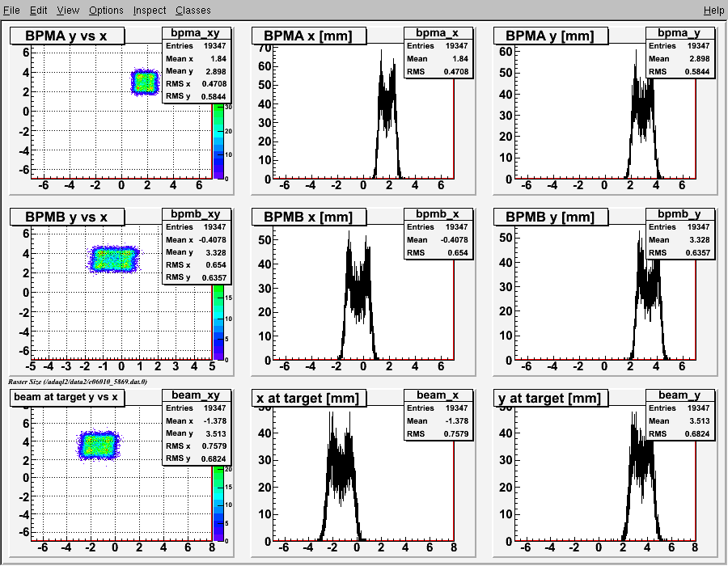Click the bpma_x statistics box header
This screenshot has height=566, width=728.
pyautogui.click(x=438, y=33)
